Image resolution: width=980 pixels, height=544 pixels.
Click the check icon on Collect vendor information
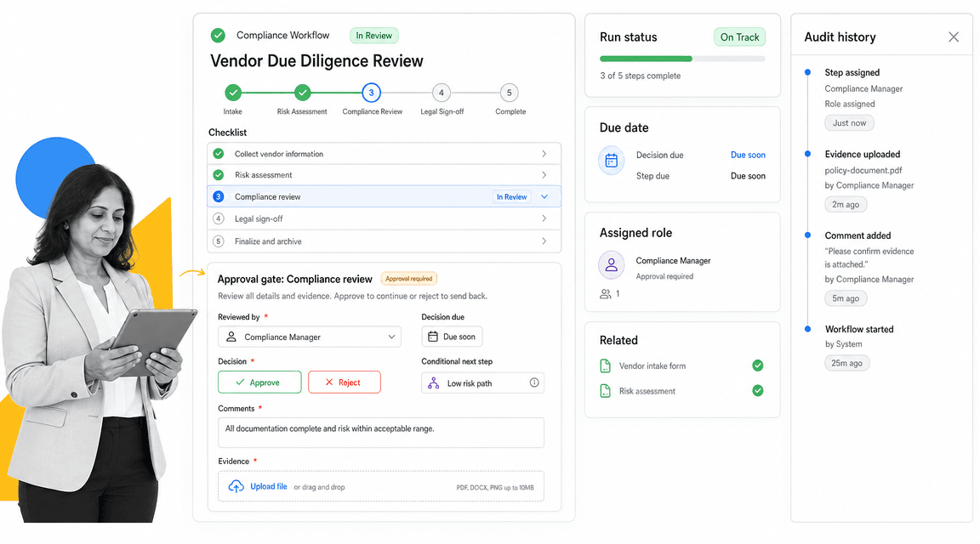(218, 154)
